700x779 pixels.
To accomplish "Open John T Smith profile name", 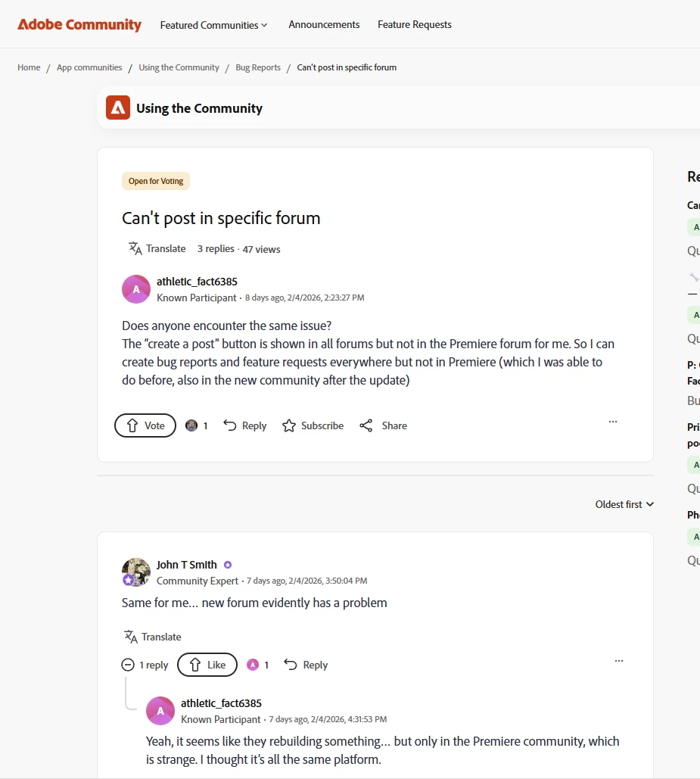I will pos(187,565).
